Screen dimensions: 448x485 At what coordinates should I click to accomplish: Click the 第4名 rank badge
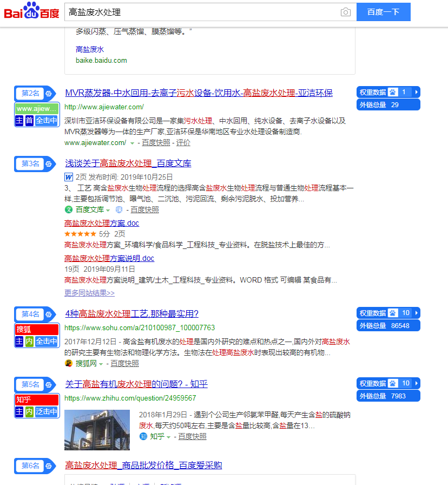coord(30,314)
